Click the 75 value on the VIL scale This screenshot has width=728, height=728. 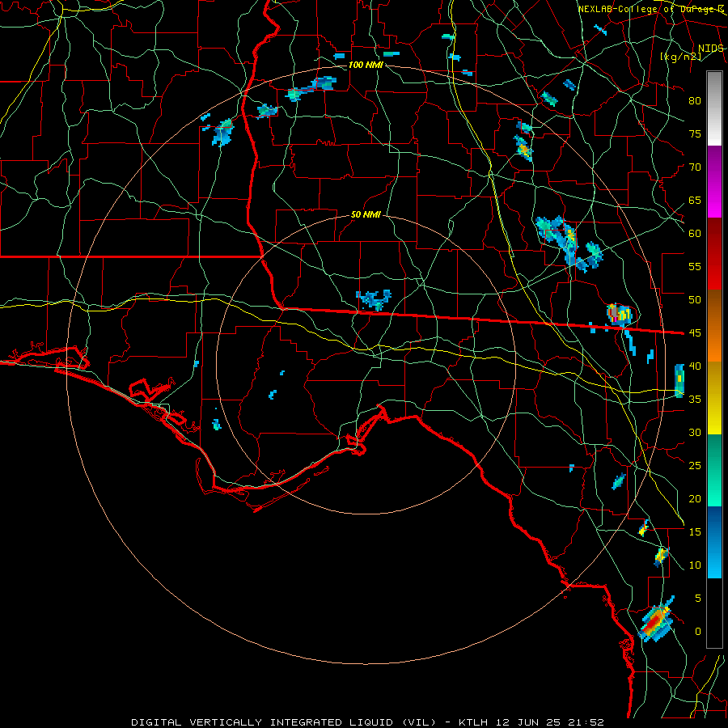695,133
